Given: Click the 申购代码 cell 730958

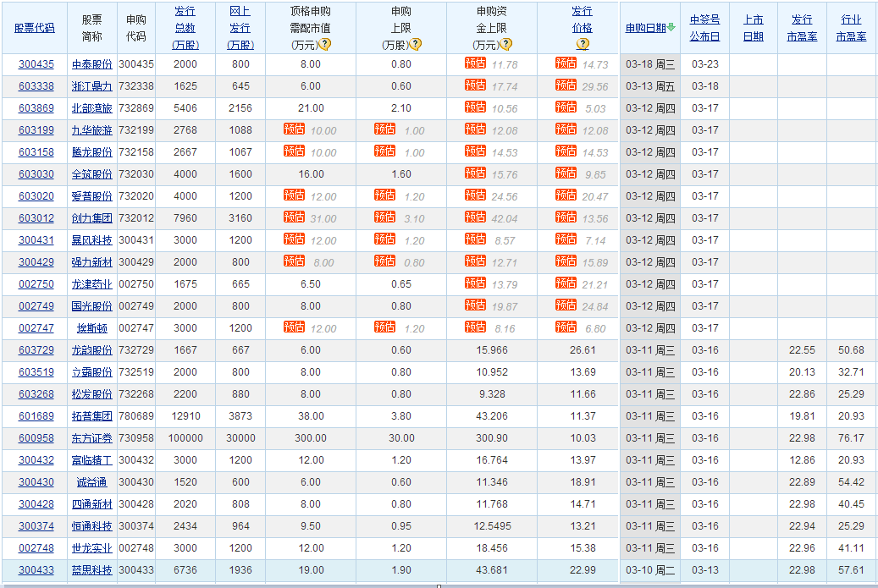Looking at the screenshot, I should click(136, 438).
